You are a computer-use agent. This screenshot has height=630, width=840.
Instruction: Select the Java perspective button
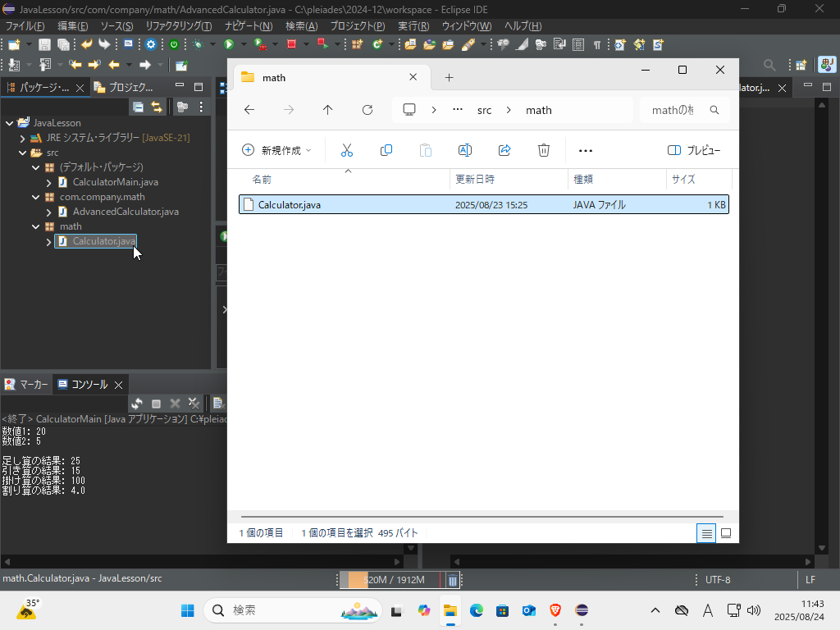pyautogui.click(x=827, y=65)
